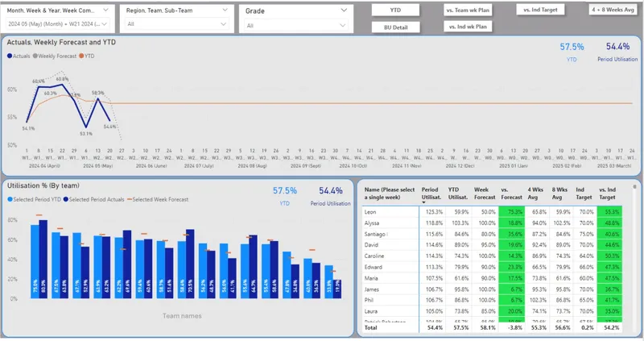Select the Edward row name

[373, 267]
